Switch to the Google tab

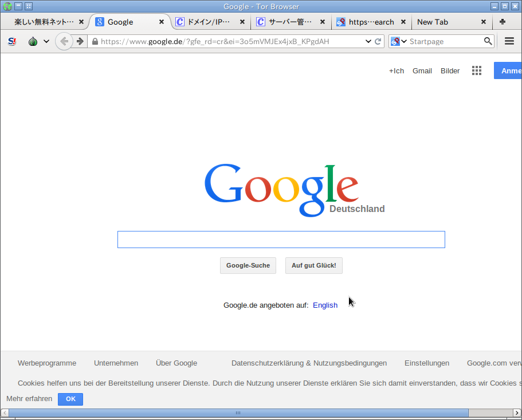[130, 22]
